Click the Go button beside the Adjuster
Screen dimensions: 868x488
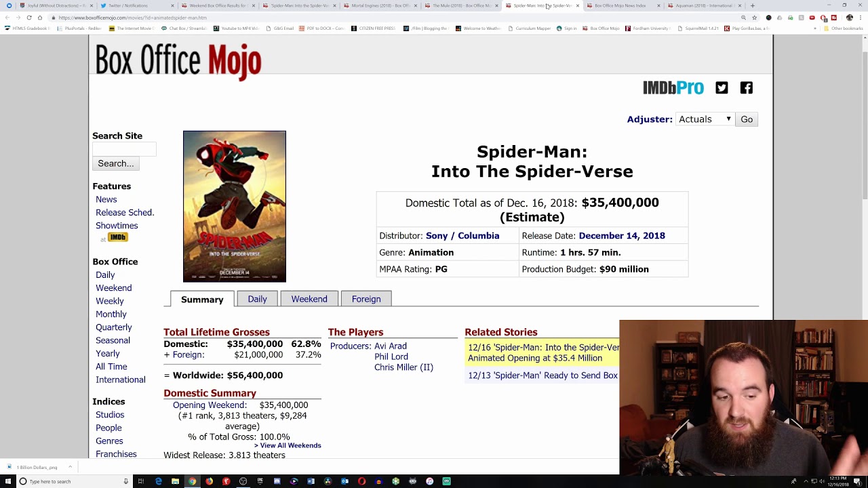click(x=747, y=119)
